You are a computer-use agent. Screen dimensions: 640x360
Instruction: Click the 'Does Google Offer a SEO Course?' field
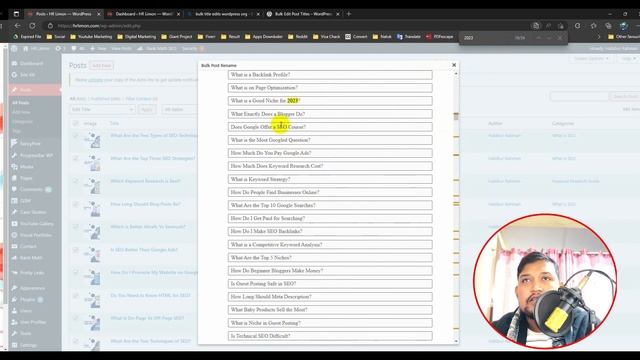[x=330, y=127]
